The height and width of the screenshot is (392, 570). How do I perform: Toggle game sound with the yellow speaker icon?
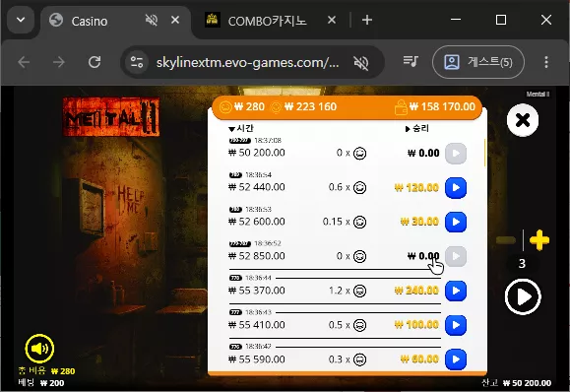(39, 349)
